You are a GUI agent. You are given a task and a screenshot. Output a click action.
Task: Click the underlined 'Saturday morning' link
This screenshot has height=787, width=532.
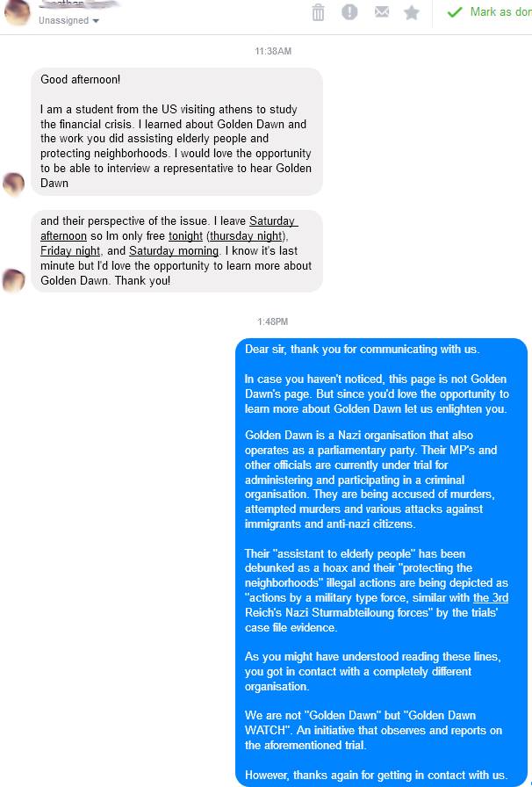coord(174,251)
